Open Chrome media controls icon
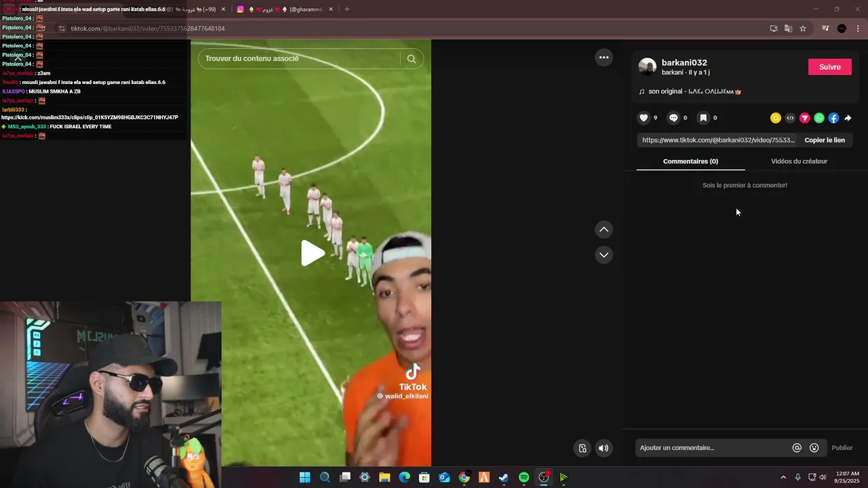 click(x=825, y=28)
